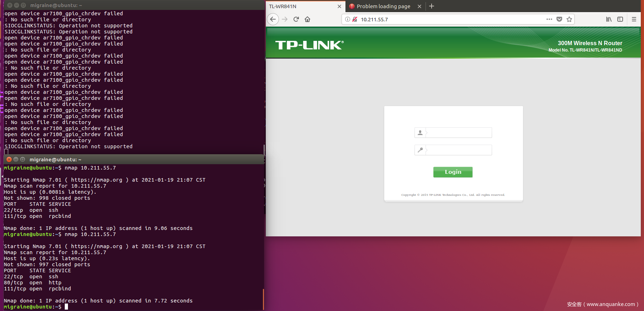Click the last SIOCGLINKSTATUS line in upper terminal
This screenshot has height=311, width=644.
(x=69, y=146)
